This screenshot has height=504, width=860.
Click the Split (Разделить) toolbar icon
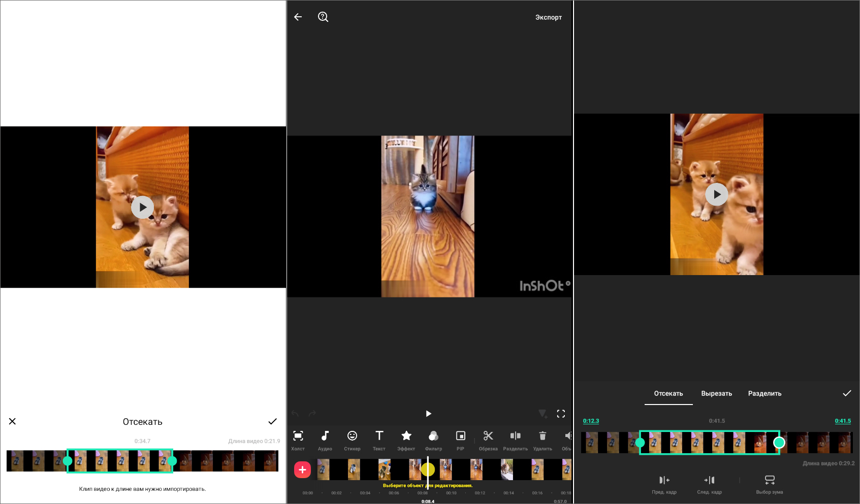pyautogui.click(x=515, y=440)
